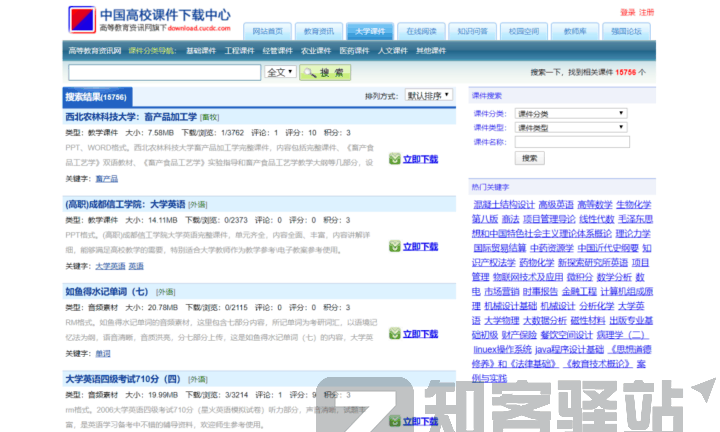The image size is (720, 432).
Task: Click hot keyword 中药资源学
Action: (551, 248)
